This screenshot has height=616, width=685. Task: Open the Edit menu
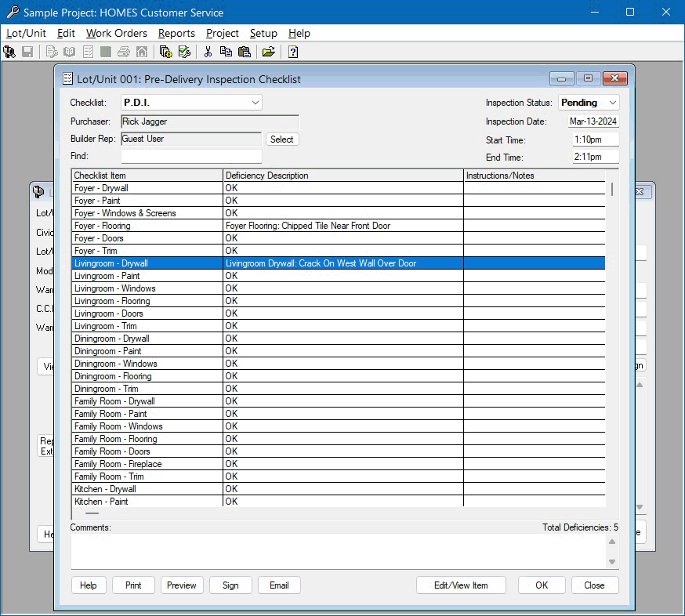[x=66, y=33]
